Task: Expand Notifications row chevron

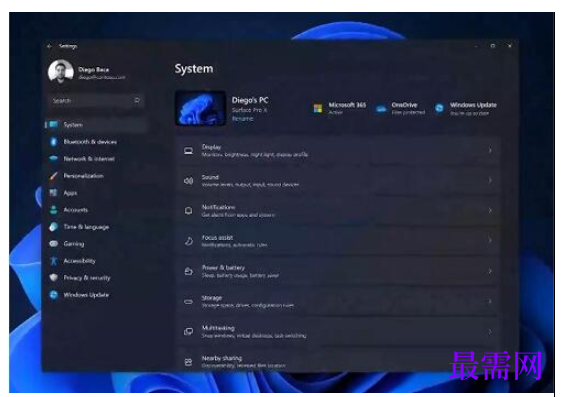Action: (x=490, y=211)
